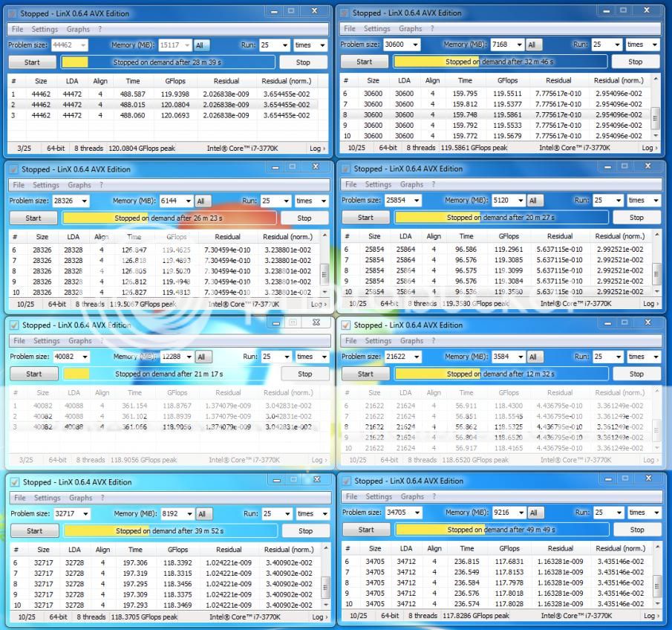Image resolution: width=672 pixels, height=630 pixels.
Task: Click the LinX title icon in the 44462 window
Action: 13,13
